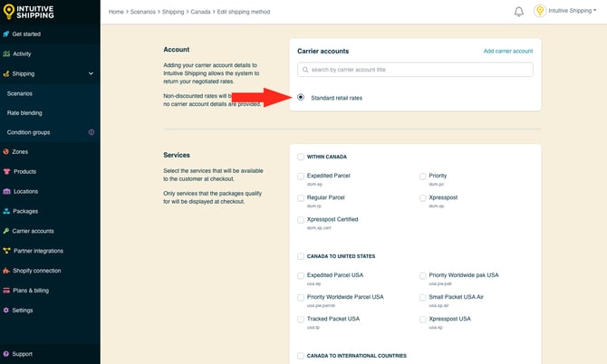Image resolution: width=607 pixels, height=364 pixels.
Task: Go to Rate blending page
Action: (24, 113)
